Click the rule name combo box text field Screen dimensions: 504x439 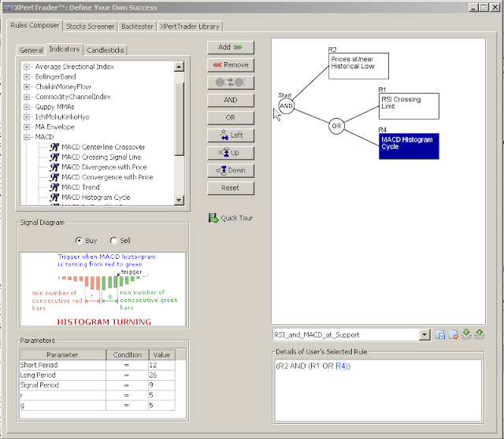point(346,334)
